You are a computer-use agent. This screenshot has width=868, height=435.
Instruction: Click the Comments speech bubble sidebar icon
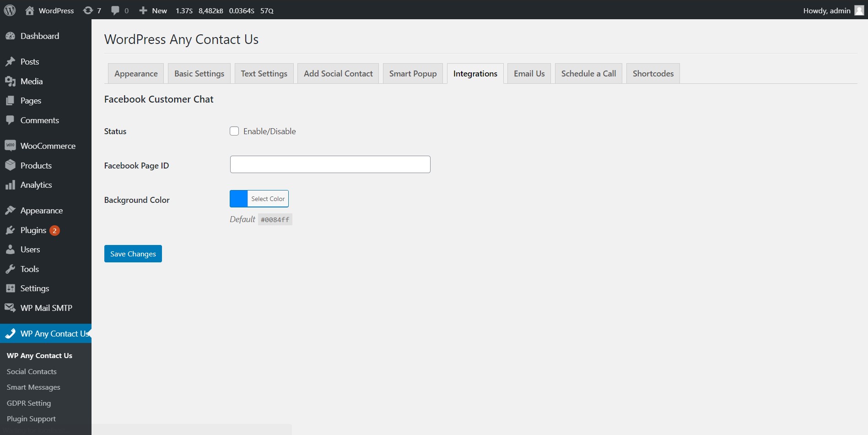click(x=10, y=120)
